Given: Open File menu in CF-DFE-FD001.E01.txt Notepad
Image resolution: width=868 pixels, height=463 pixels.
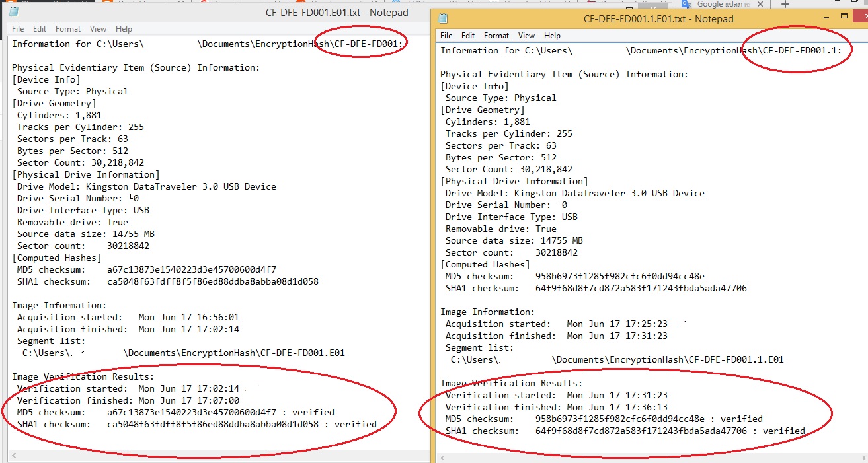Looking at the screenshot, I should pos(18,29).
